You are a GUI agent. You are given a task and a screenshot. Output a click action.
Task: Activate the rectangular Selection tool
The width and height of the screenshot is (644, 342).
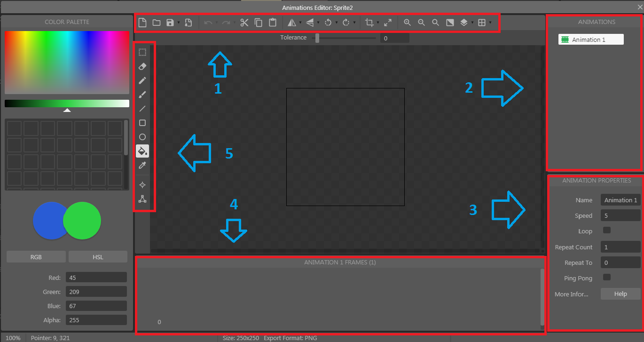coord(142,52)
